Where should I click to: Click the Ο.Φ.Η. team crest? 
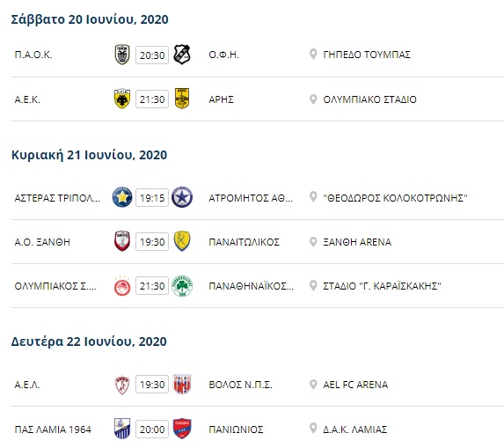[x=182, y=55]
